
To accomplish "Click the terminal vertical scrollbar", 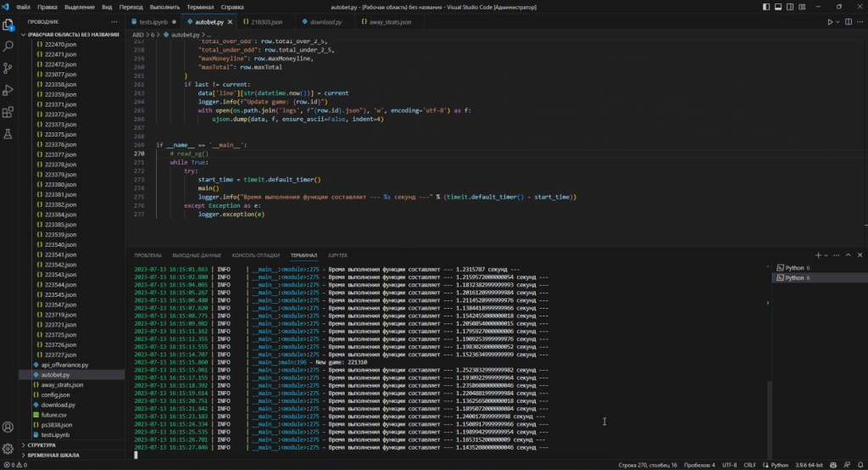I will [769, 418].
